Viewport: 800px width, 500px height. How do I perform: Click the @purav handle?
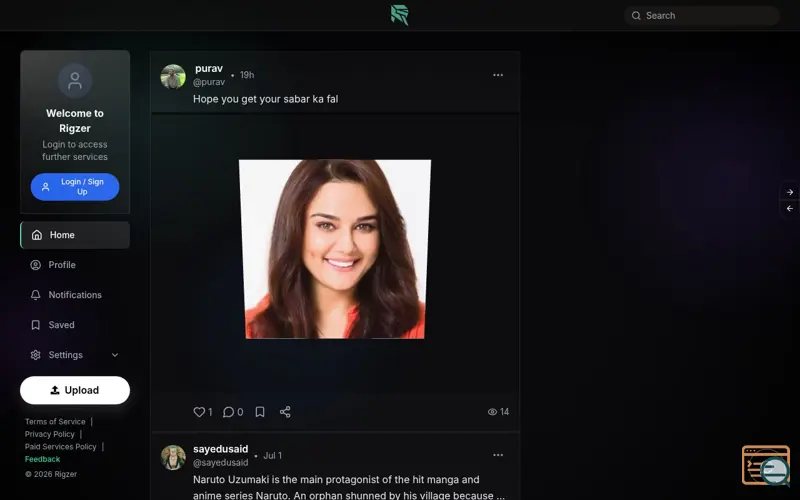tap(209, 82)
